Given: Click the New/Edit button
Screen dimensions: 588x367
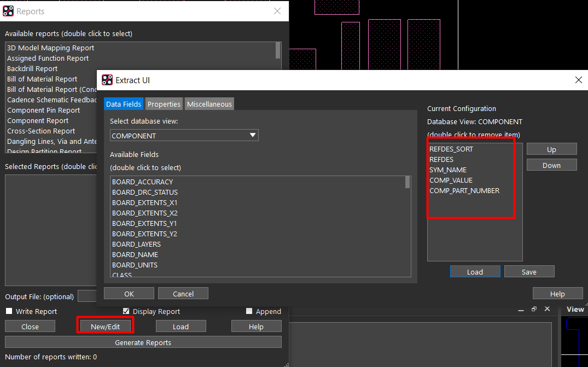Looking at the screenshot, I should coord(105,327).
